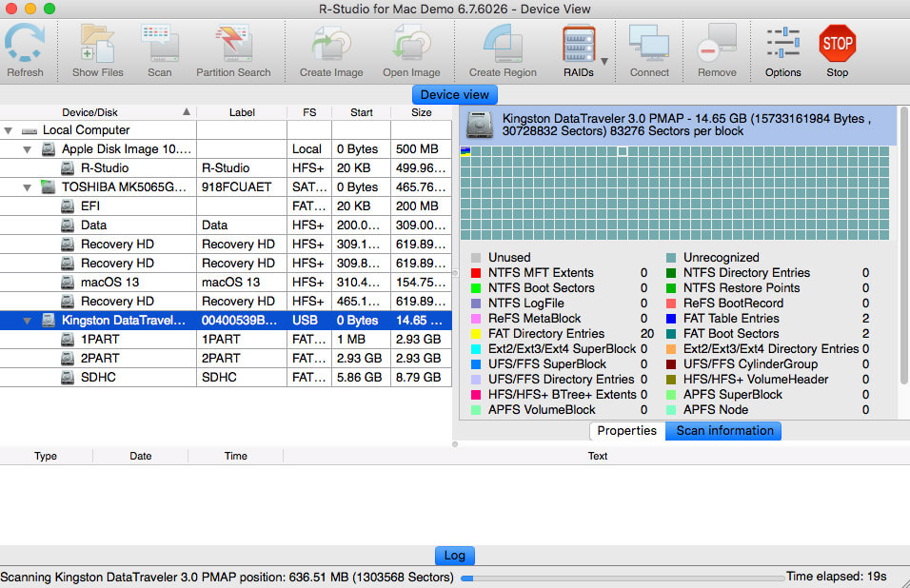
Task: Click the Recovery HD row starting 309.1
Action: coord(226,245)
